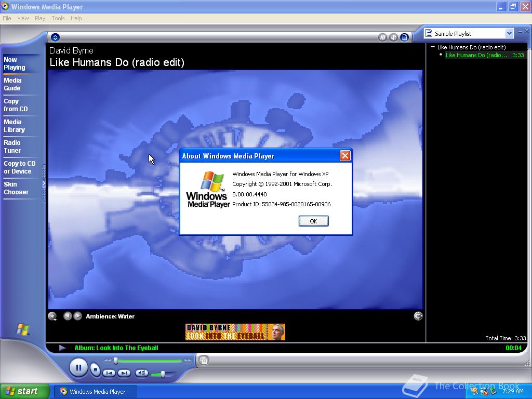Click the playlist document icon beside Sample Playlist

429,33
